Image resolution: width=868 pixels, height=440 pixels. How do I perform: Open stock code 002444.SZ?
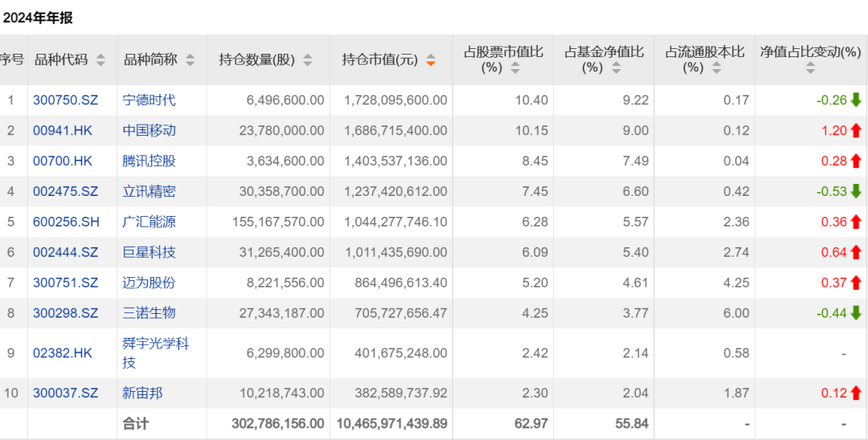[x=65, y=253]
